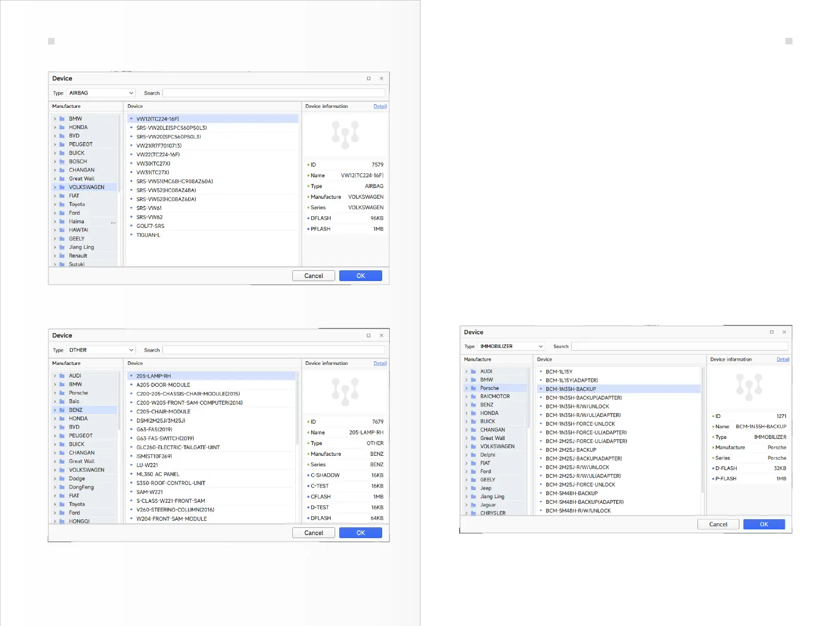Select GEELY folder icon in AIRBAG window
840x626 pixels.
(62, 239)
